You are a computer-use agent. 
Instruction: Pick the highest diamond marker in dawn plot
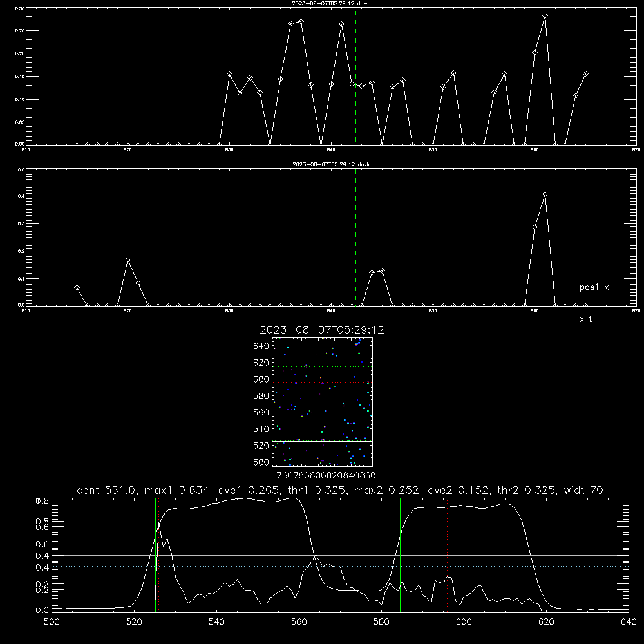(545, 16)
